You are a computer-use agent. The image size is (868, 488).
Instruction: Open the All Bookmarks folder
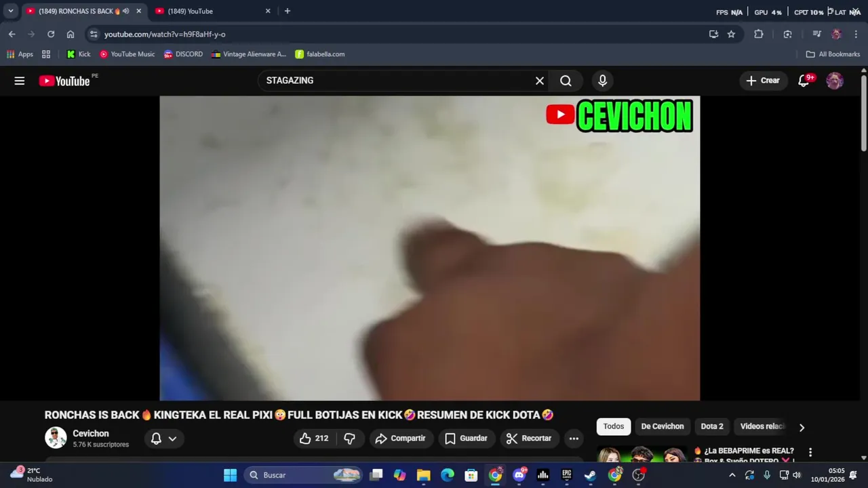coord(833,54)
